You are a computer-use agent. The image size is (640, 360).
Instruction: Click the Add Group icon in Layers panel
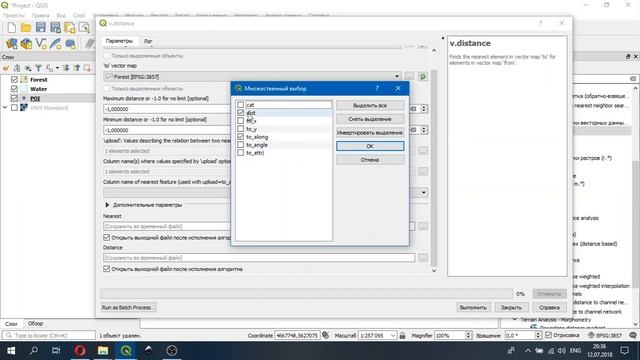(17, 68)
